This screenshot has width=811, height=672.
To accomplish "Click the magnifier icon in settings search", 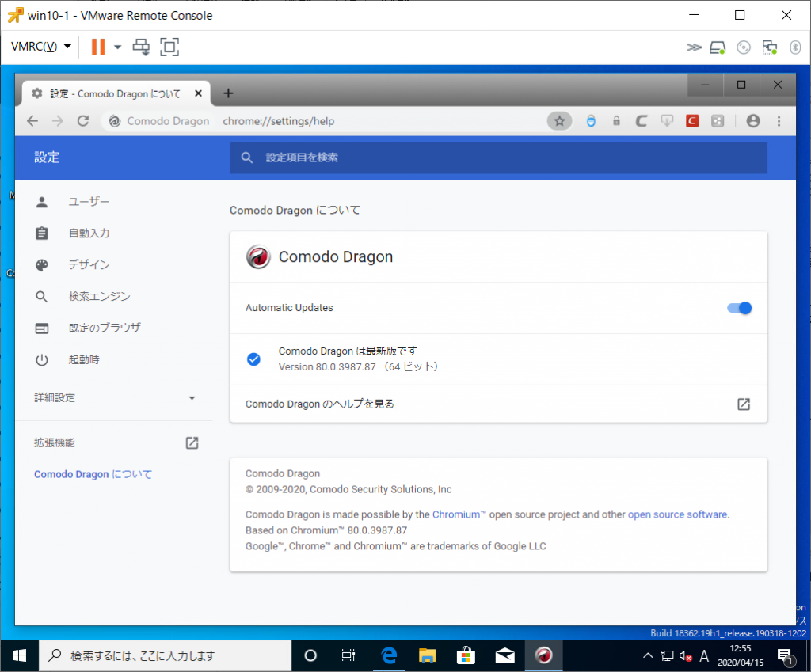I will point(247,158).
